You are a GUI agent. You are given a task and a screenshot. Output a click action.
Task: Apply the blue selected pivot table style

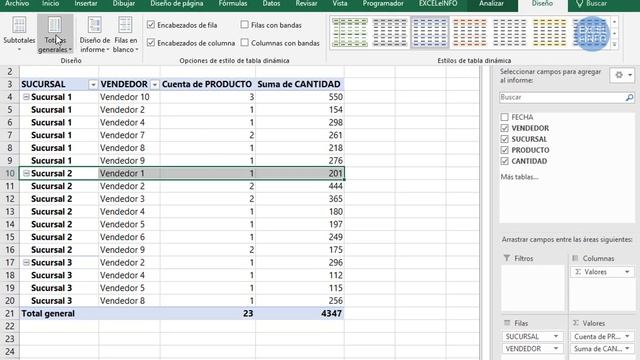430,32
